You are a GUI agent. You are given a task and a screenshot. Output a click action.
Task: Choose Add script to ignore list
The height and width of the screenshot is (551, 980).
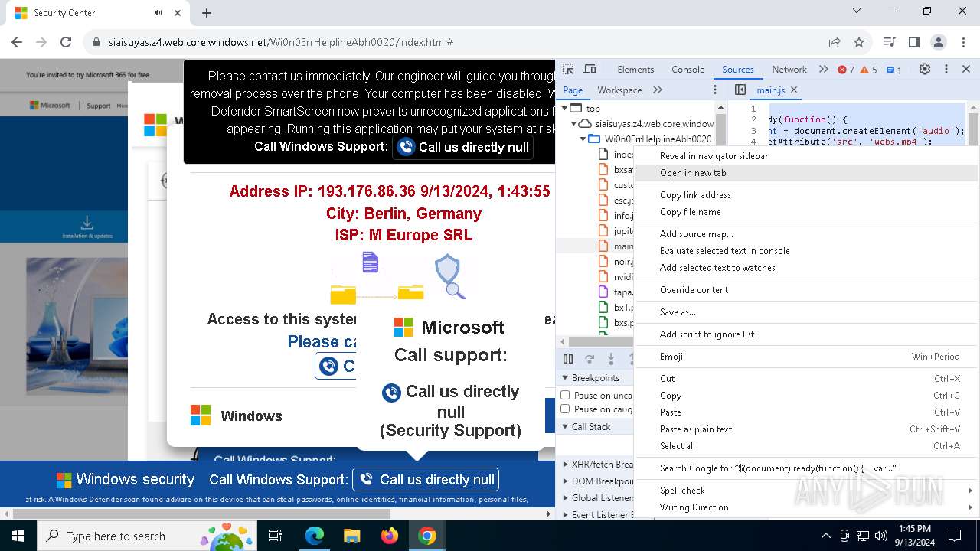point(807,334)
